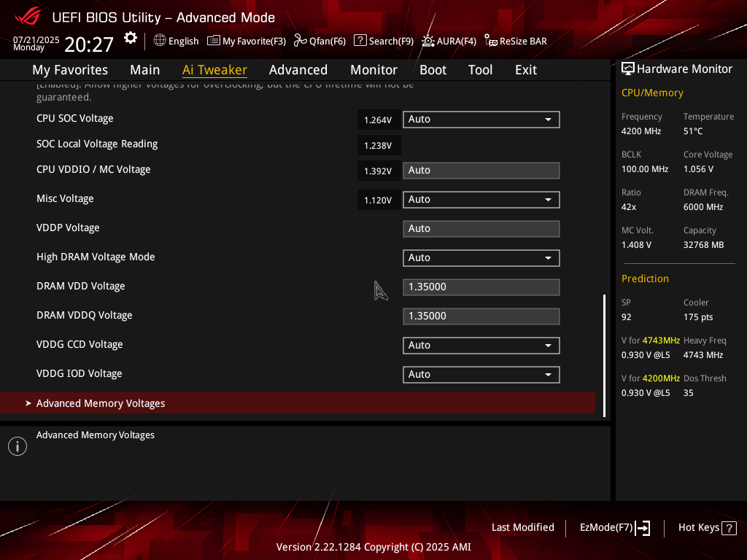Open CPU SOC Voltage dropdown
The width and height of the screenshot is (747, 560).
point(481,120)
